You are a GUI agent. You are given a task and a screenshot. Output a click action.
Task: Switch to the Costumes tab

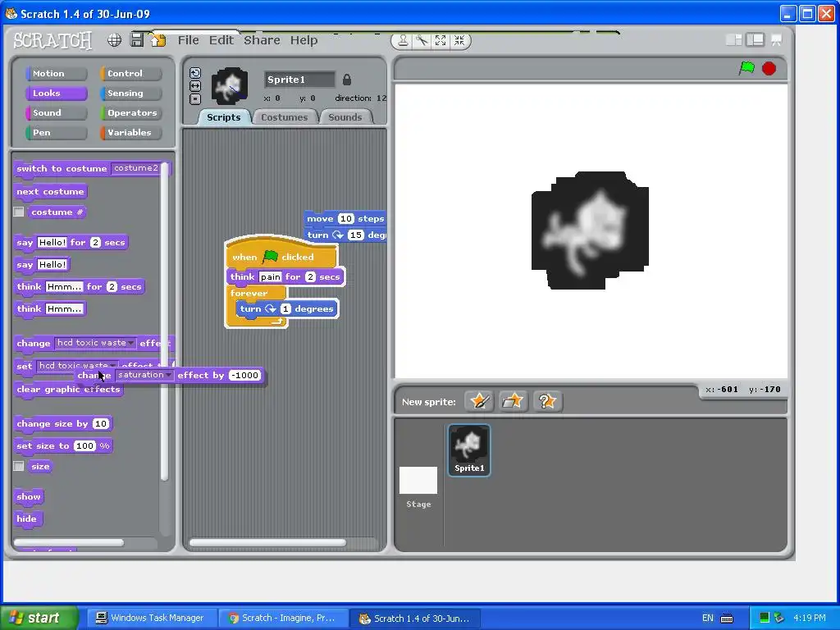point(285,117)
